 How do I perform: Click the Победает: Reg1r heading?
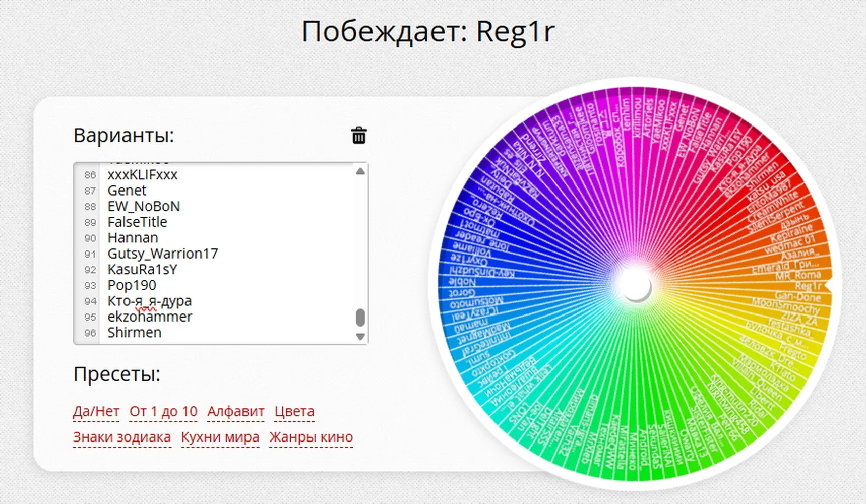pyautogui.click(x=428, y=31)
